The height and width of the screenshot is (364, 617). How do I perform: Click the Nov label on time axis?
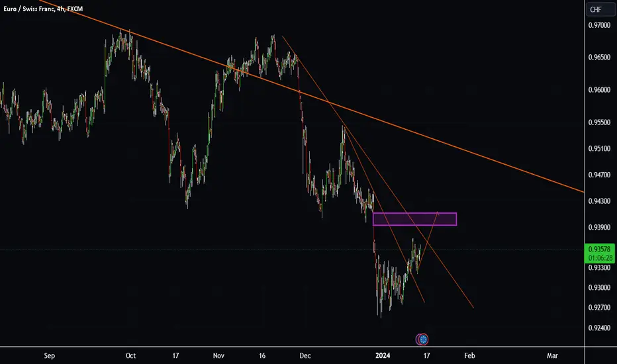(218, 356)
